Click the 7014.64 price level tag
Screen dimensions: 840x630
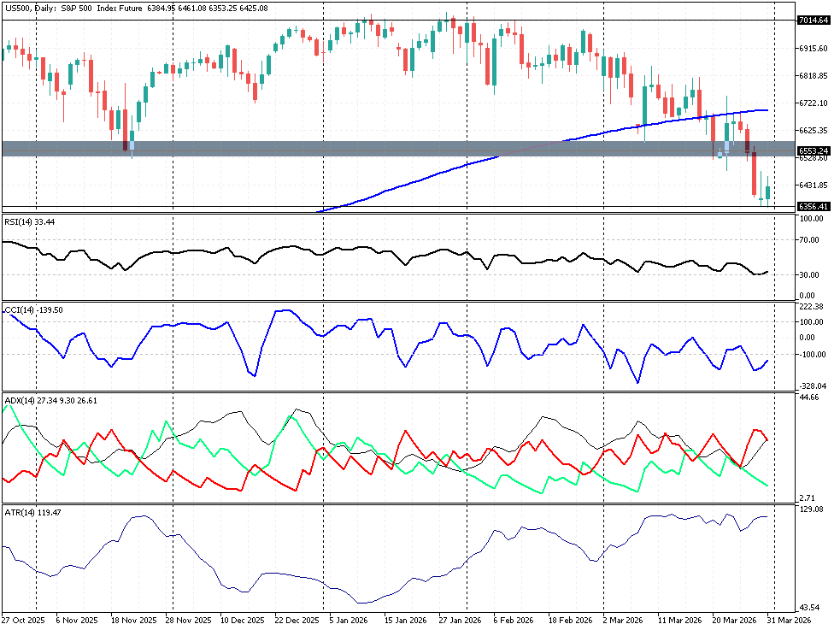[813, 20]
